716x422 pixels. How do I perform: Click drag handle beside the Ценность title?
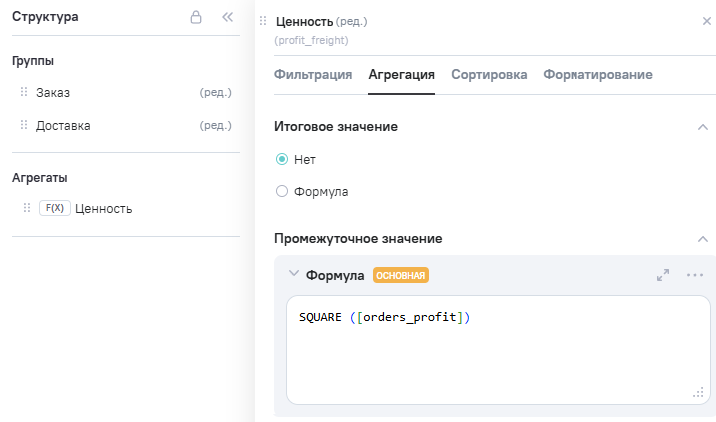point(263,21)
